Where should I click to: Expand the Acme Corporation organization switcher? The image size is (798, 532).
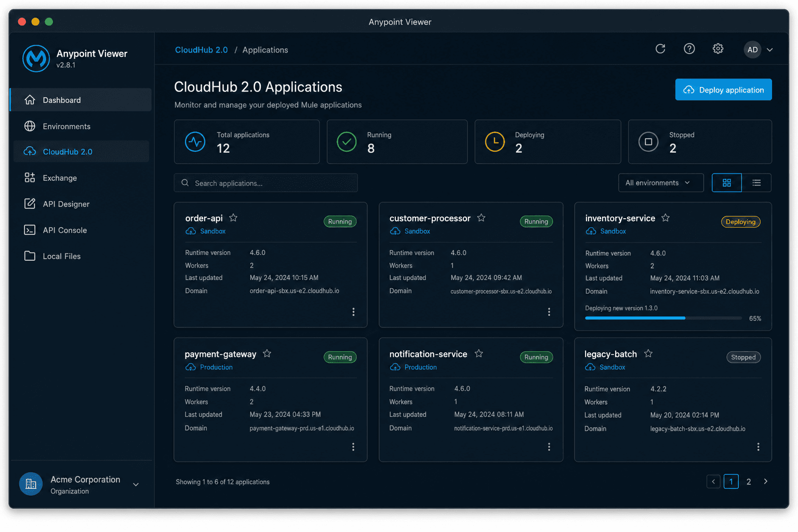point(136,485)
